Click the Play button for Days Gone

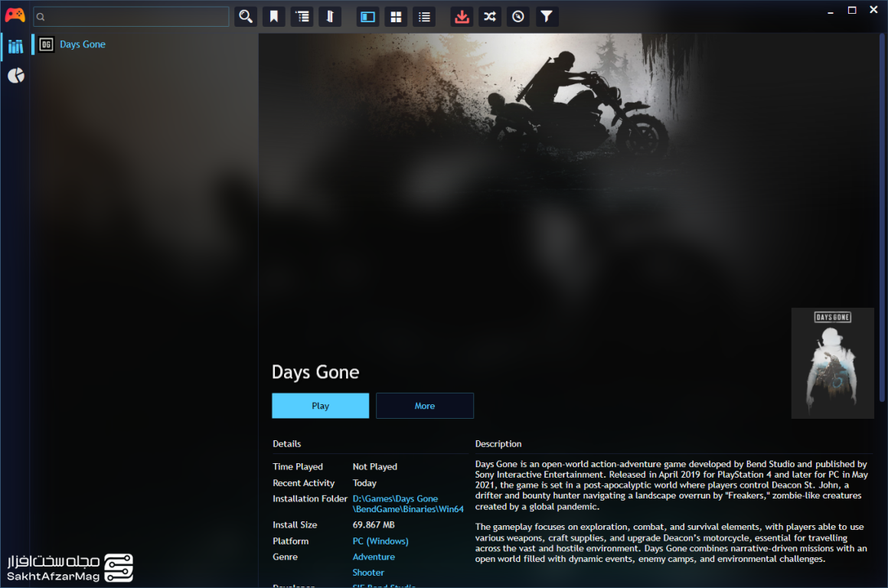320,406
